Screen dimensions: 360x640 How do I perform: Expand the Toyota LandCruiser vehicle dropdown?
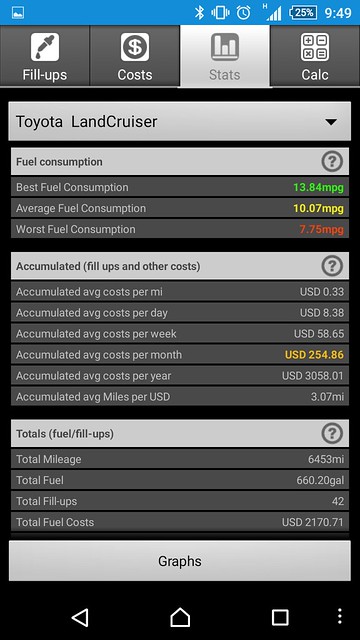pyautogui.click(x=180, y=121)
